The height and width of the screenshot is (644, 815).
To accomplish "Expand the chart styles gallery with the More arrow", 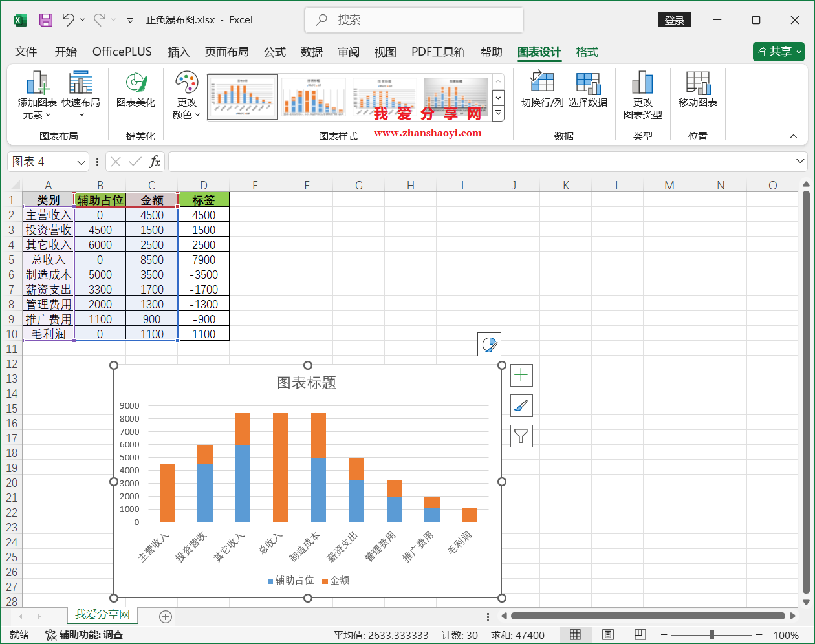I will [x=497, y=113].
